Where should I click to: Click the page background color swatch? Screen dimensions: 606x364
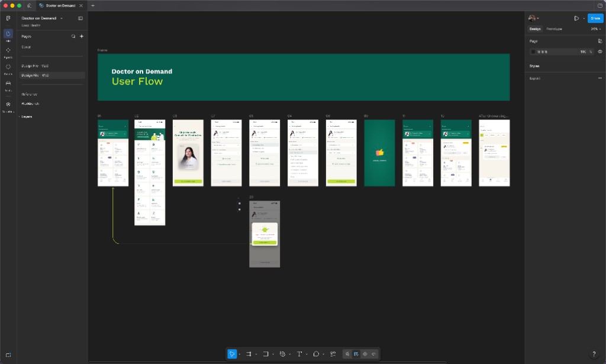point(533,51)
